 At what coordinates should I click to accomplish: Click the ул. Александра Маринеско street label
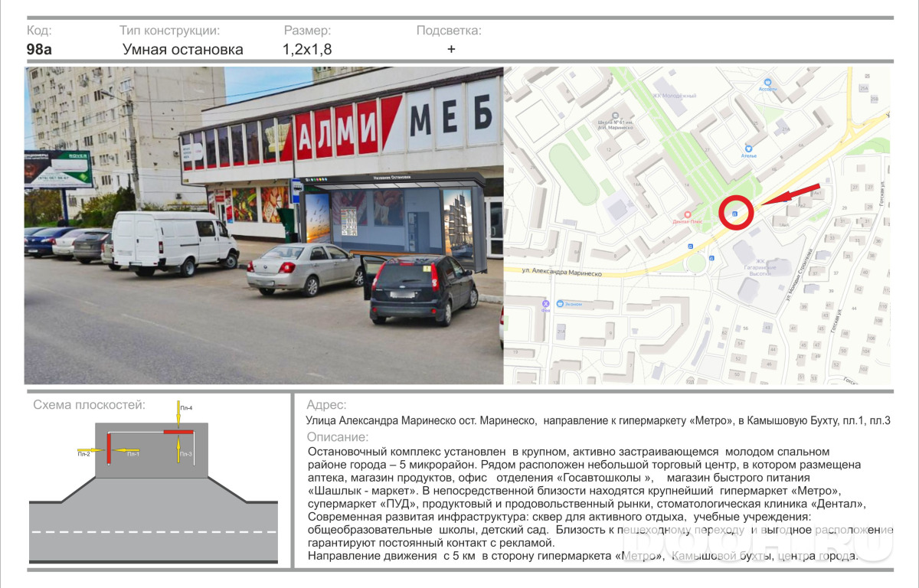(561, 271)
